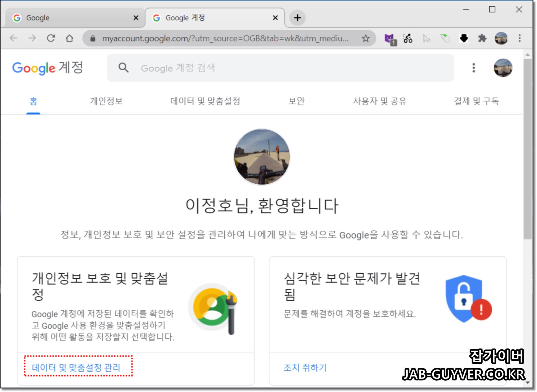Bookmark the page with the star icon
Image resolution: width=537 pixels, height=392 pixels.
coord(365,38)
